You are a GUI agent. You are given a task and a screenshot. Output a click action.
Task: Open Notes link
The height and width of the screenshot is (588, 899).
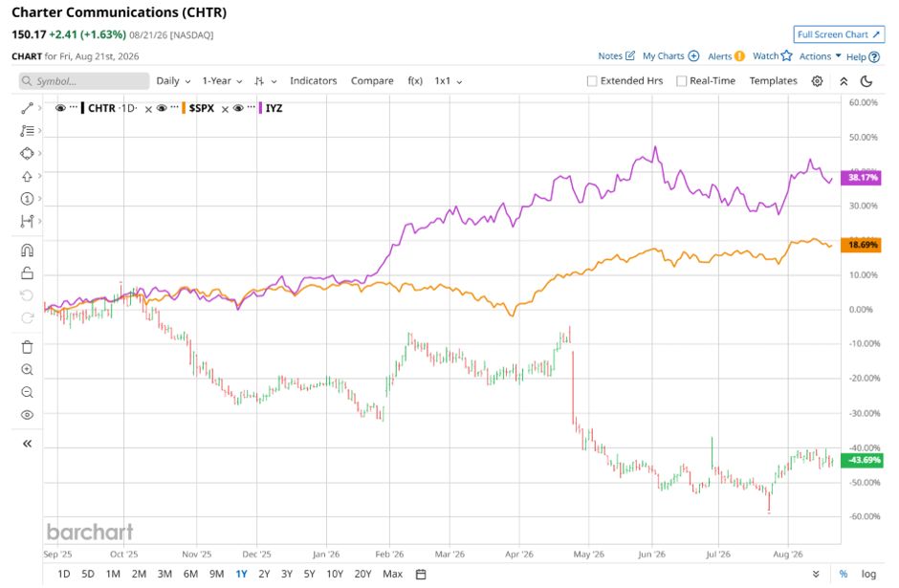click(x=616, y=56)
